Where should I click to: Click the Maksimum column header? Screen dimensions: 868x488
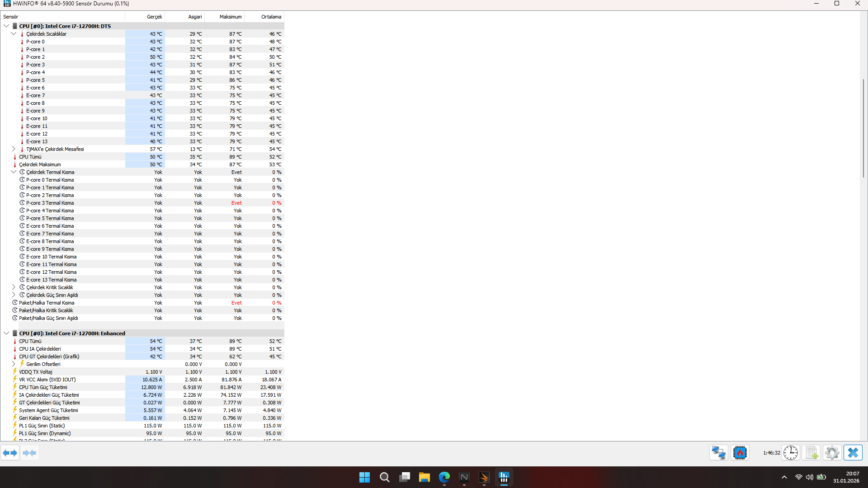point(231,17)
